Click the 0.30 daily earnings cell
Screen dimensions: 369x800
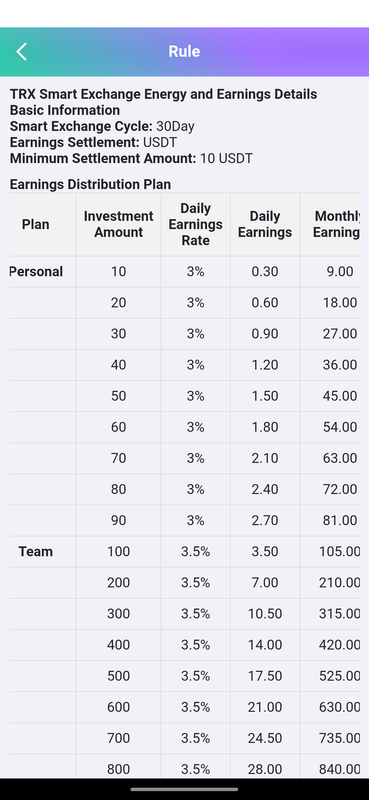click(x=265, y=271)
